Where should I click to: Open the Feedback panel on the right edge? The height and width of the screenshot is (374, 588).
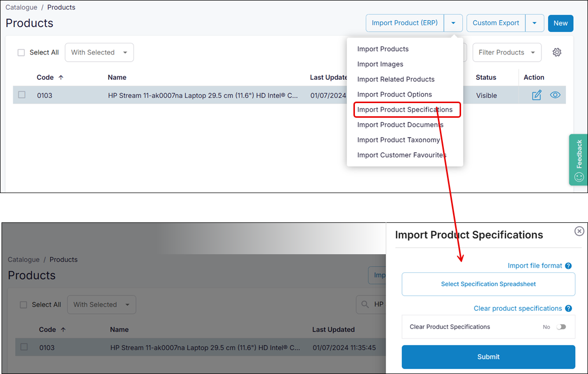coord(578,159)
